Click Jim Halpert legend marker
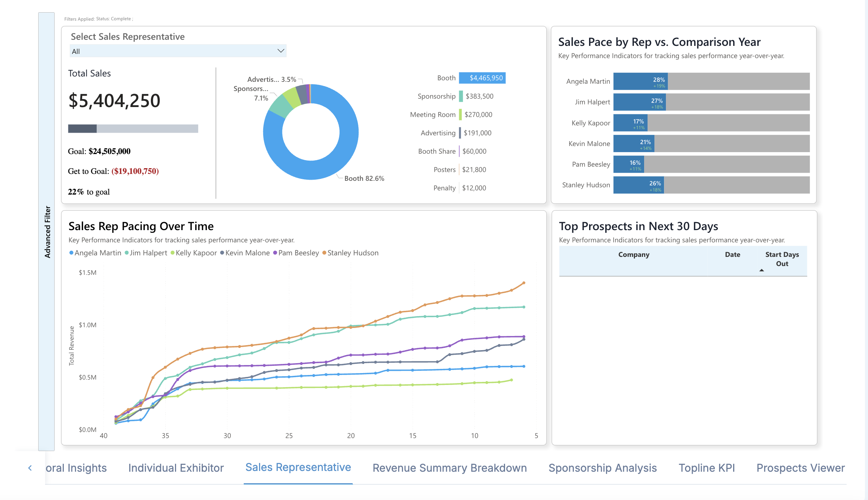 pyautogui.click(x=126, y=253)
